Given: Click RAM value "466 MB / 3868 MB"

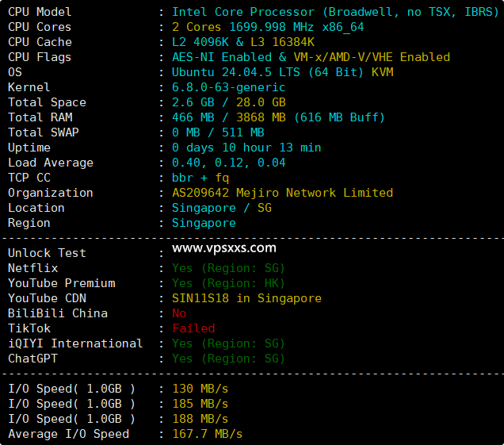Looking at the screenshot, I should pyautogui.click(x=228, y=117).
